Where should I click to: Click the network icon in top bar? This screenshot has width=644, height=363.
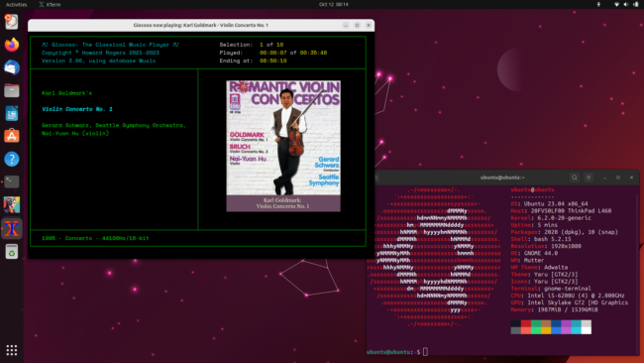(616, 4)
